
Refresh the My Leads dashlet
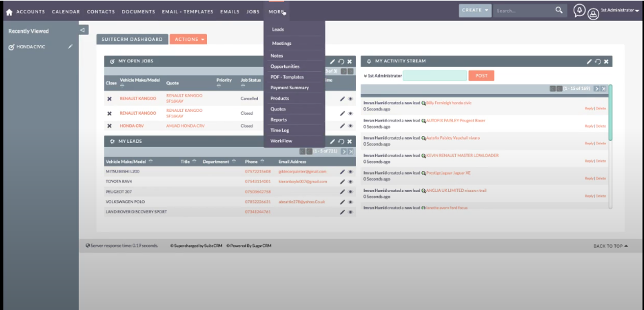coord(341,142)
